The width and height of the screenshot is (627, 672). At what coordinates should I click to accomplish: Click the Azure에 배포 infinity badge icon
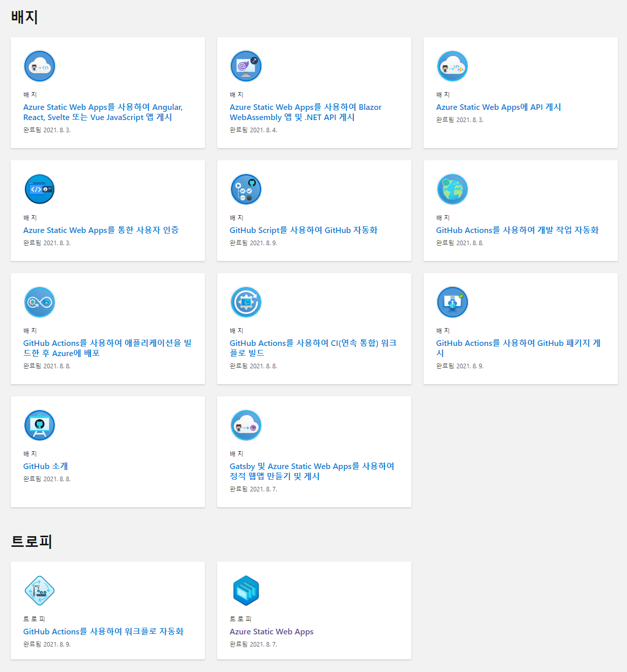[x=40, y=302]
